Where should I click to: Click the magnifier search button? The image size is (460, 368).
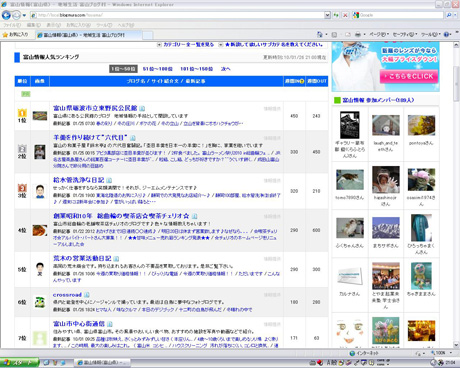449,15
